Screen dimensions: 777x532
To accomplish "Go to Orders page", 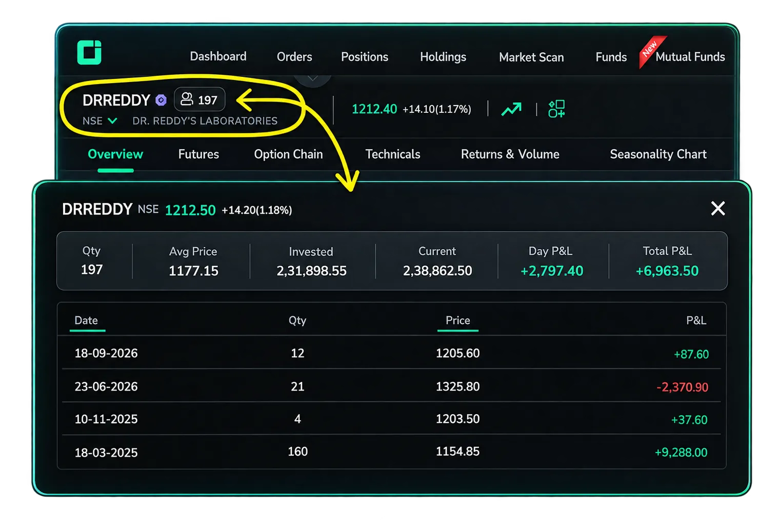I will pyautogui.click(x=294, y=57).
